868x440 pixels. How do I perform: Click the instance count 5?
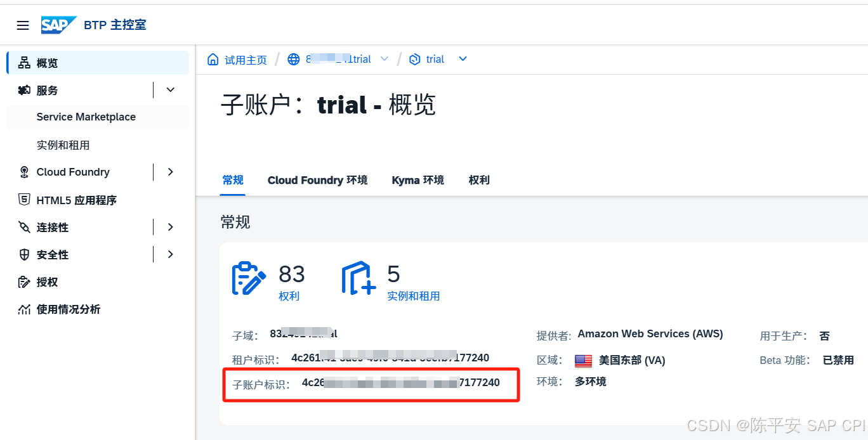(393, 274)
